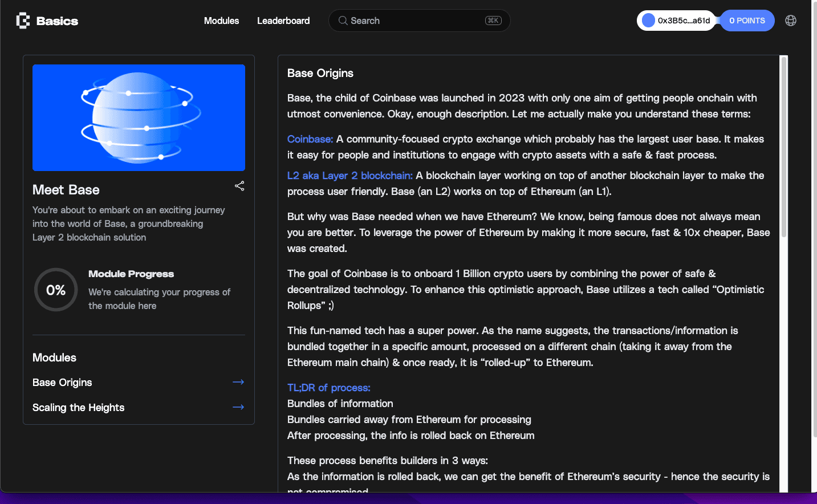Click the 0% module progress ring

(56, 290)
